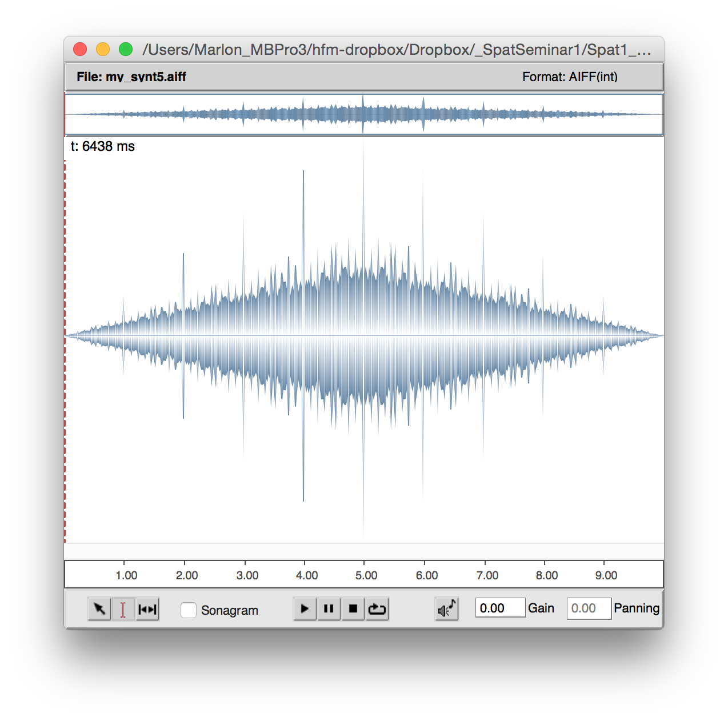Click the 'Format: AIFF(int)' label
This screenshot has width=728, height=721.
point(570,77)
